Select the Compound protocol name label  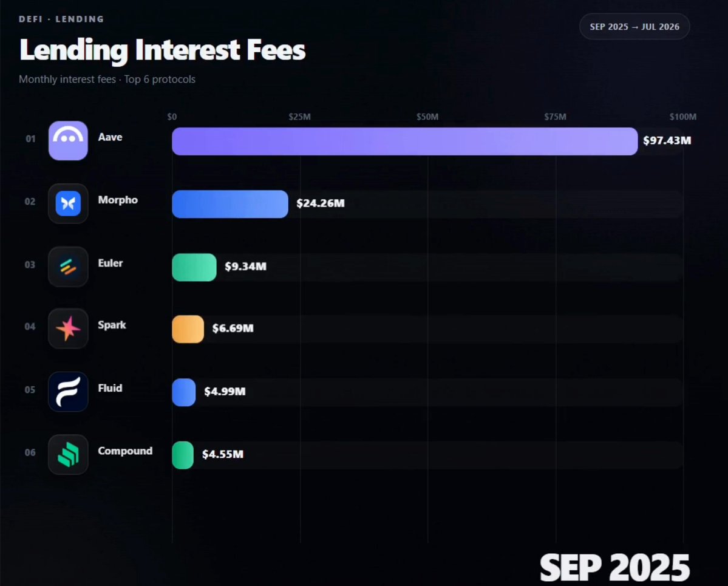125,451
